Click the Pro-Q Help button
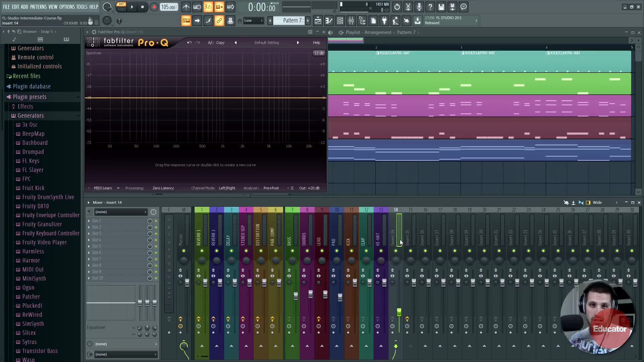The image size is (644, 362). [316, 43]
